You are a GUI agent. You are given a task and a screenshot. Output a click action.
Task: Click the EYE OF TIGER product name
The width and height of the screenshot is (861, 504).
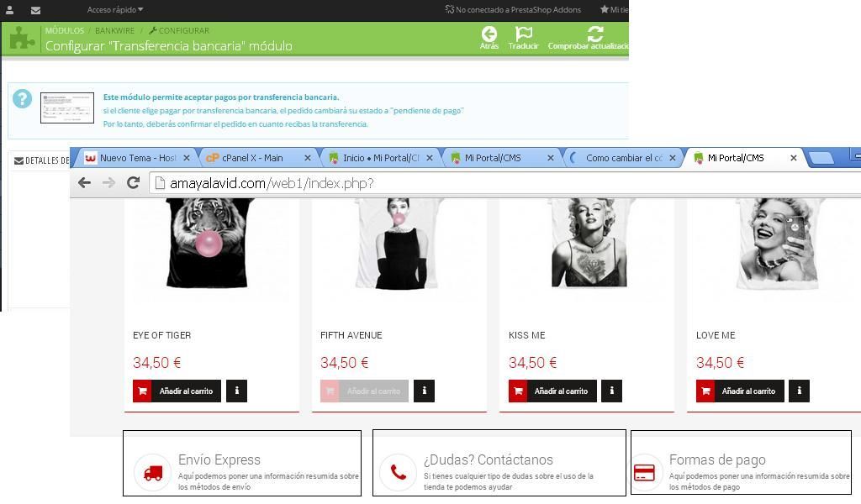(162, 335)
